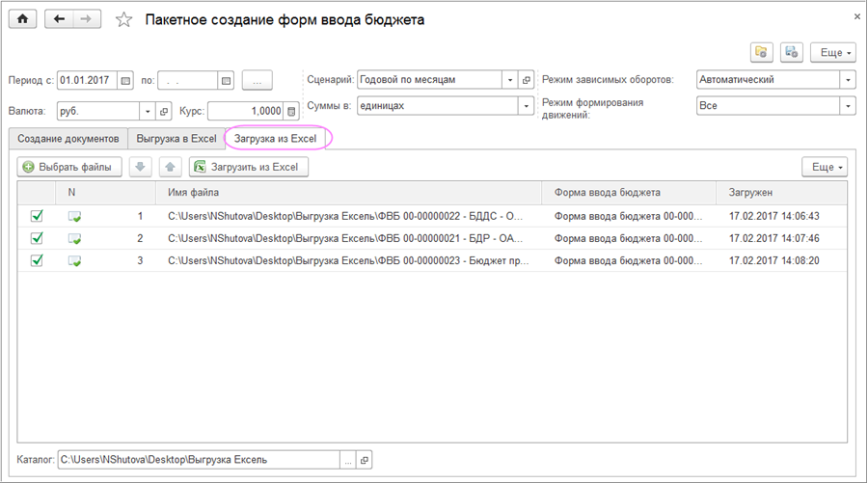Screen dimensions: 868x483
Task: Click the Выбрать файлы button
Action: click(x=67, y=167)
